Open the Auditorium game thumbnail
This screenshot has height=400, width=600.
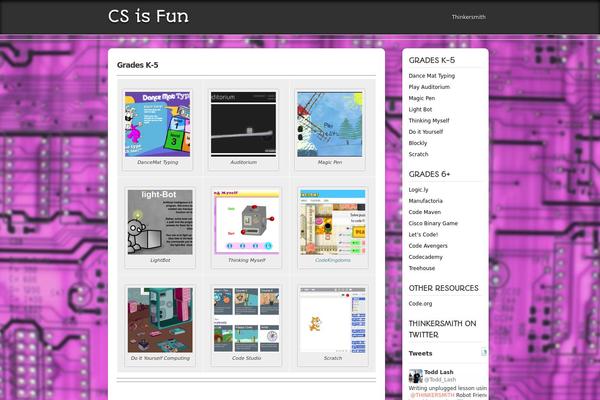[x=243, y=124]
